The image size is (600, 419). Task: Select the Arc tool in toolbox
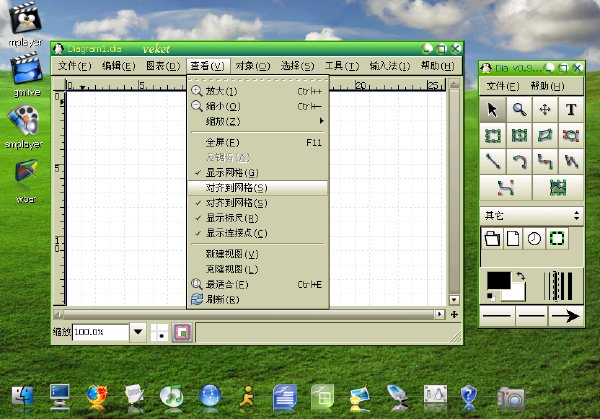point(519,161)
